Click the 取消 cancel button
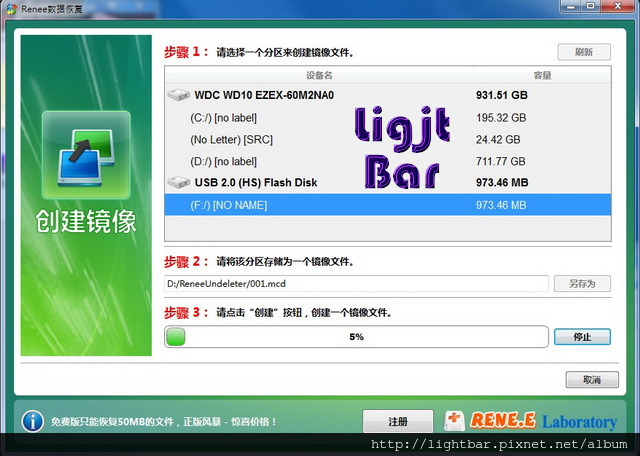Screen dimensions: 640x456 [x=592, y=380]
